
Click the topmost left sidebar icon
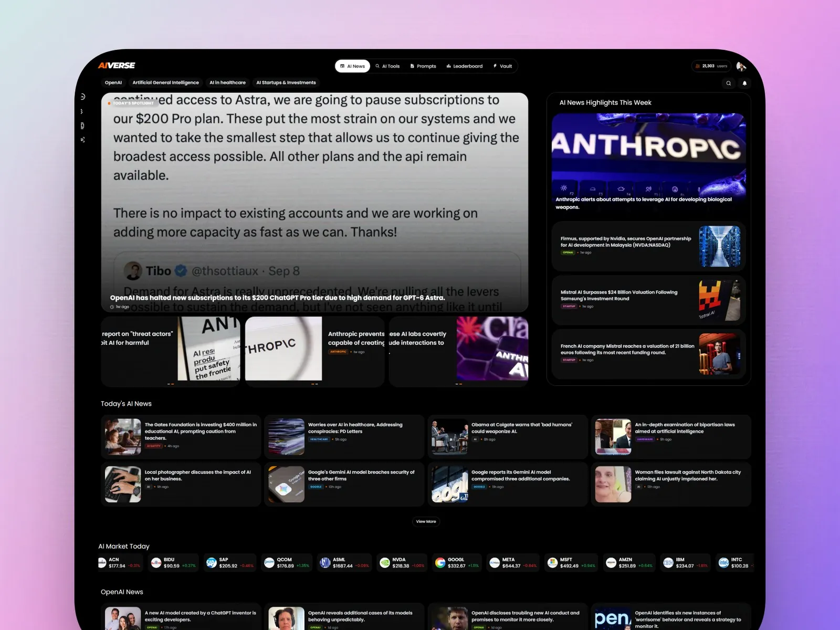[x=82, y=97]
